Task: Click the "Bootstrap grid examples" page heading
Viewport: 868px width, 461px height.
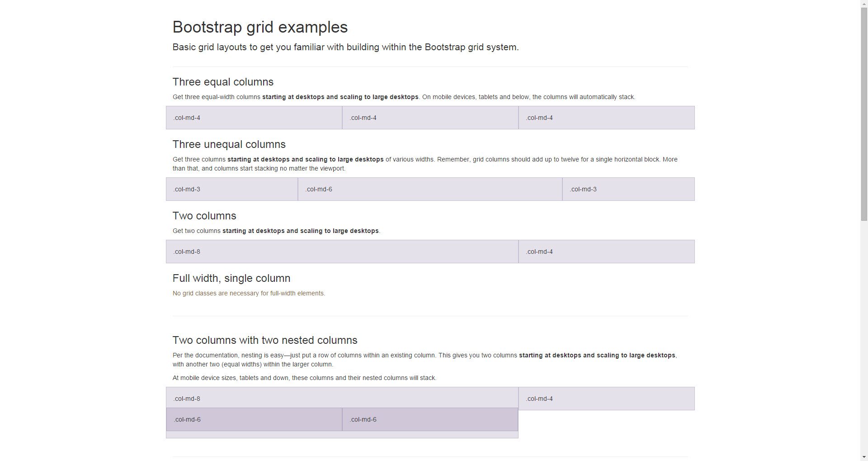Action: pos(260,27)
